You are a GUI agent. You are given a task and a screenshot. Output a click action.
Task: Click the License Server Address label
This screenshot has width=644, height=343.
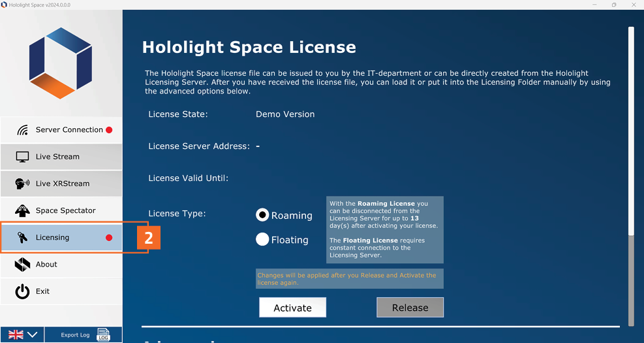coord(199,146)
